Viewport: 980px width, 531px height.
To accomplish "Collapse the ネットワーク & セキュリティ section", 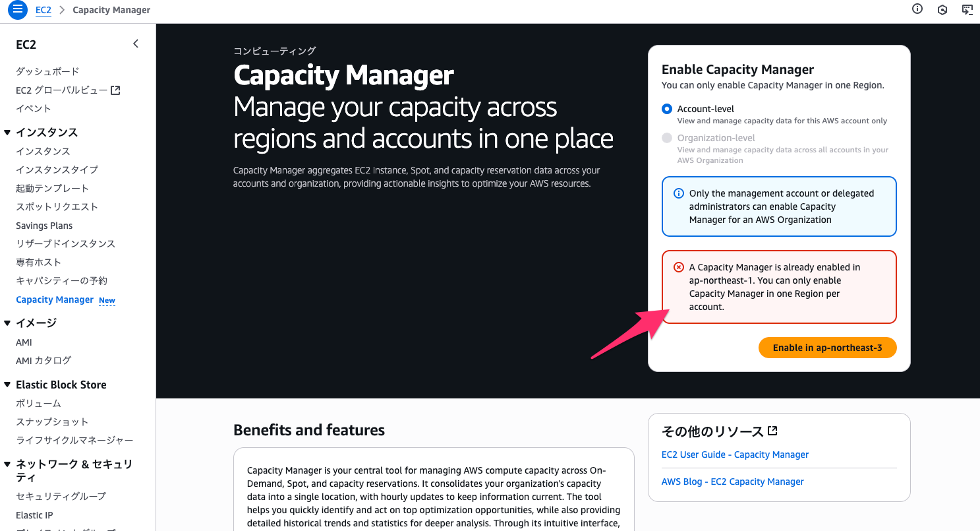I will point(7,464).
